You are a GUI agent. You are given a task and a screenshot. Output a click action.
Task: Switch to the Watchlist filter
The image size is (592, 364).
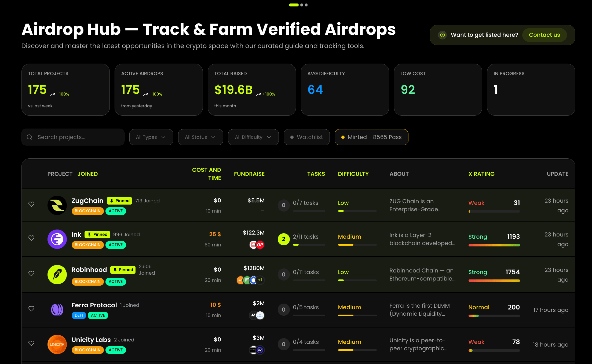coord(306,137)
